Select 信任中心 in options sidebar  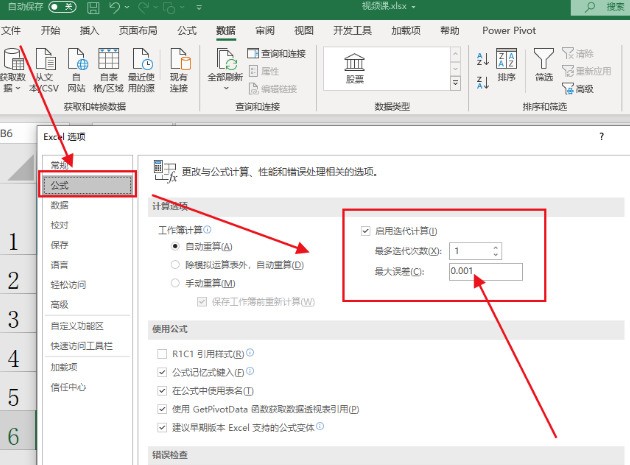[88, 387]
